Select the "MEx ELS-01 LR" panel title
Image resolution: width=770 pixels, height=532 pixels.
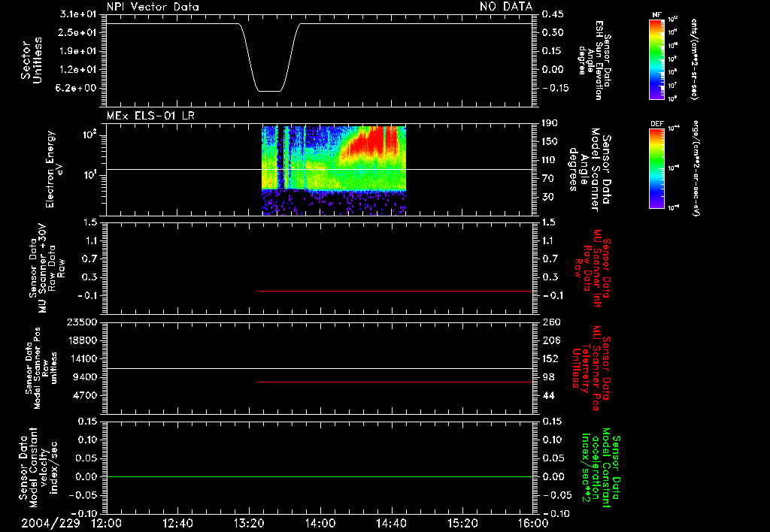pos(150,116)
